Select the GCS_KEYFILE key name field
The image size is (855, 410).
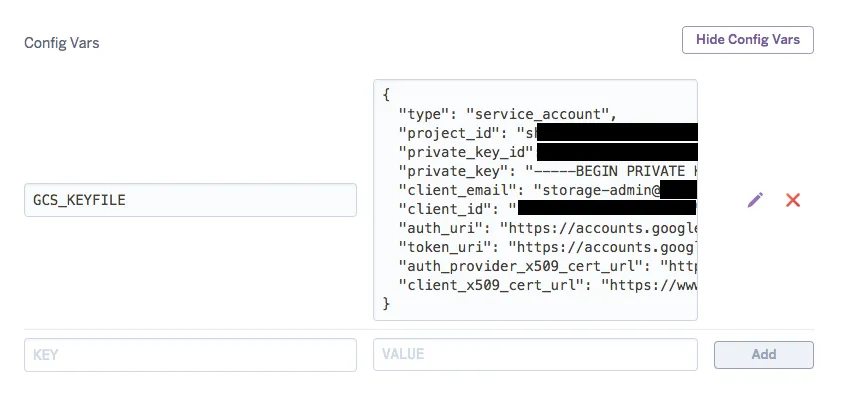pyautogui.click(x=190, y=200)
